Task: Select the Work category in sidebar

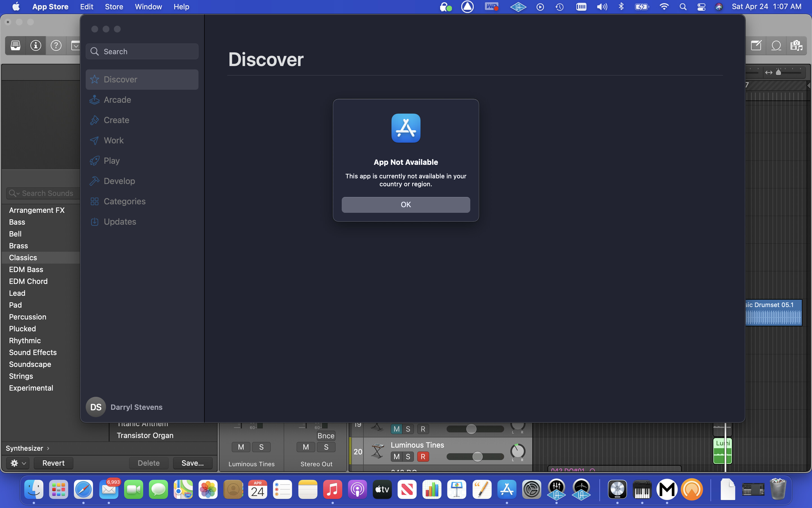Action: (142, 141)
